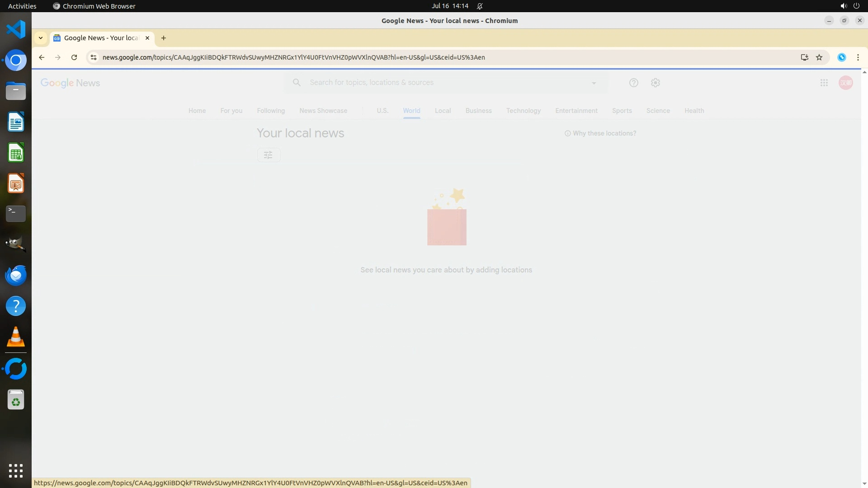Open the tab search dropdown chevron

pyautogui.click(x=41, y=38)
